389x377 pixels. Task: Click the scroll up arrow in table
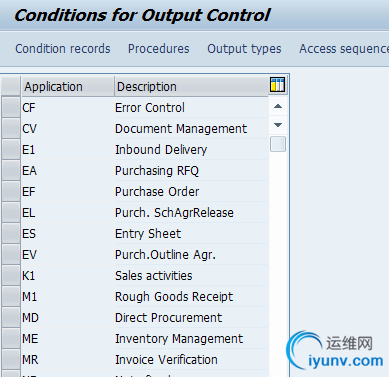[278, 107]
